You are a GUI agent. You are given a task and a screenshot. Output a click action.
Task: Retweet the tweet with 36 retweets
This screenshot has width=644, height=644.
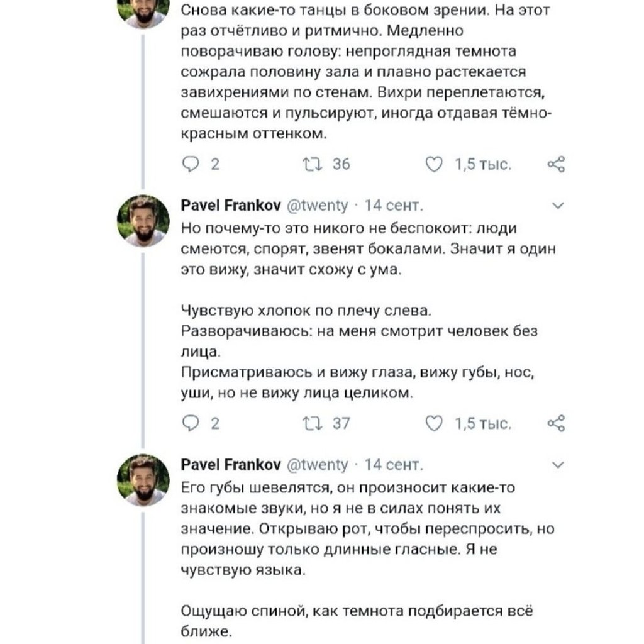point(312,164)
